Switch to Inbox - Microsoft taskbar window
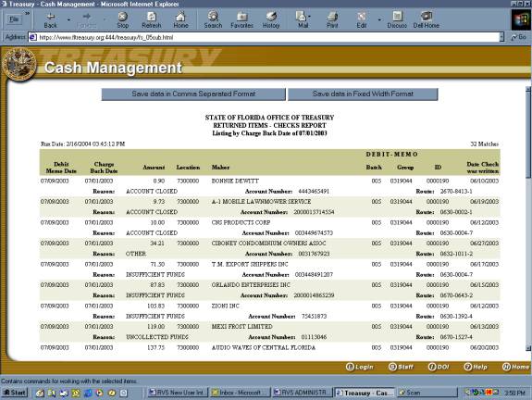 pos(241,393)
